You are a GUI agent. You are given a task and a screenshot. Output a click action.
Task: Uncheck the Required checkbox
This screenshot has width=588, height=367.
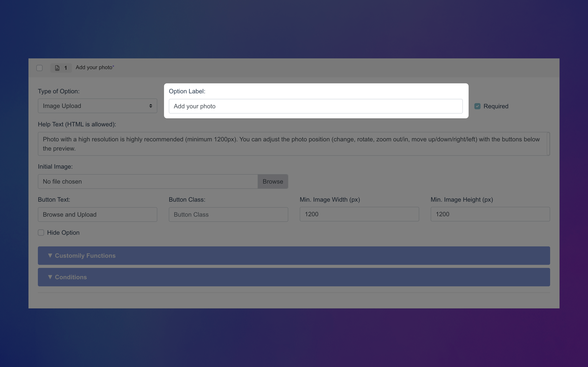pyautogui.click(x=477, y=106)
